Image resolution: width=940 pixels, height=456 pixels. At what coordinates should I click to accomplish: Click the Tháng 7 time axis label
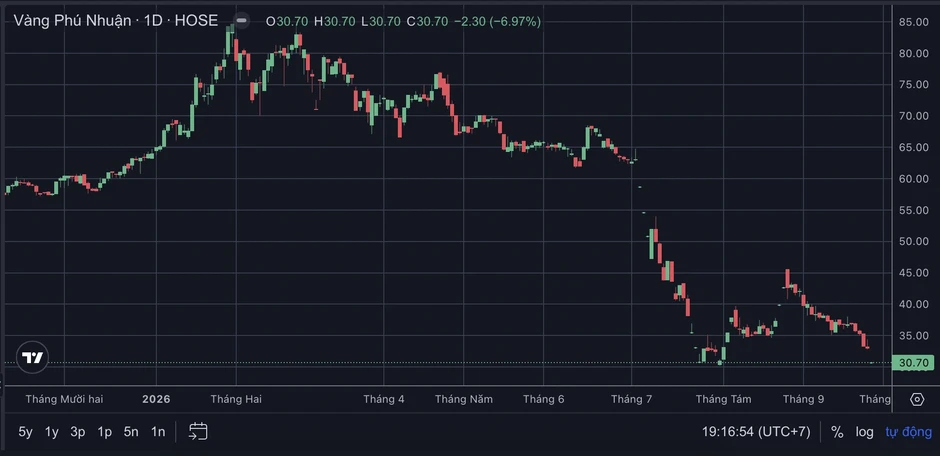click(631, 399)
